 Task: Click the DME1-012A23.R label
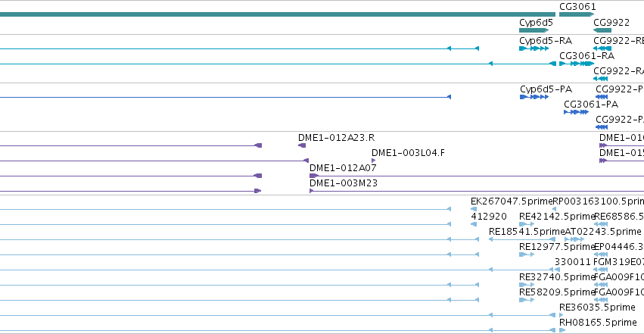(x=336, y=138)
